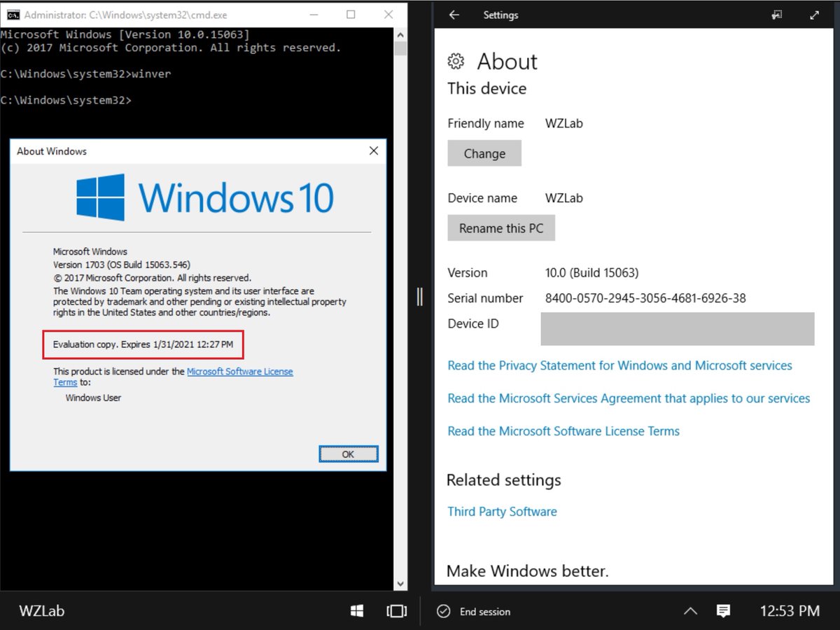Viewport: 840px width, 630px height.
Task: Click the Change friendly name button
Action: coord(484,153)
